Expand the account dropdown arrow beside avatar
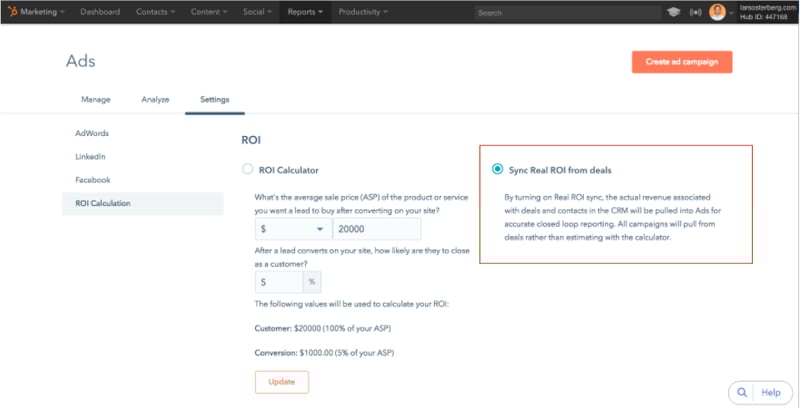This screenshot has height=411, width=800. point(731,14)
